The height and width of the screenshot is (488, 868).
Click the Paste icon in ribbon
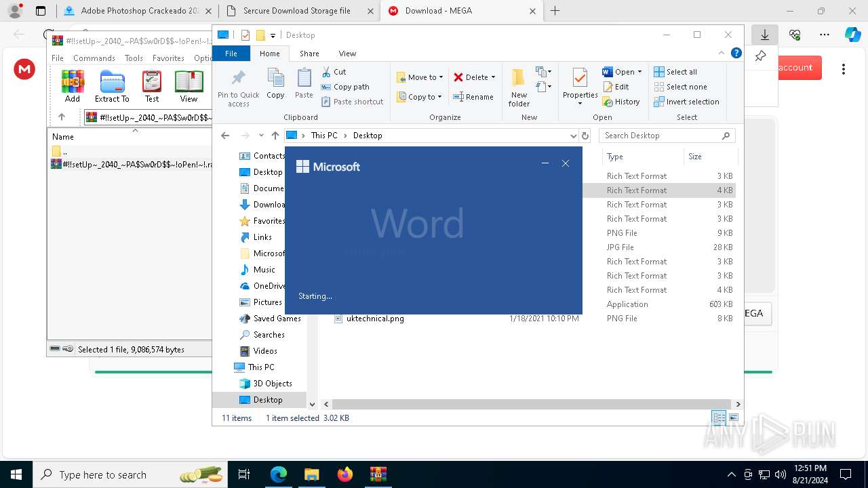pos(304,83)
